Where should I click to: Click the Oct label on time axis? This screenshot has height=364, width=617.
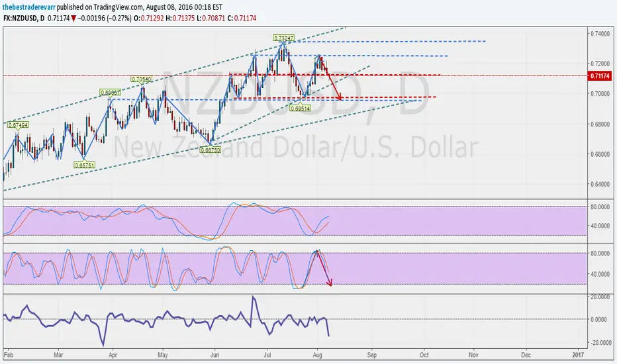click(x=424, y=355)
